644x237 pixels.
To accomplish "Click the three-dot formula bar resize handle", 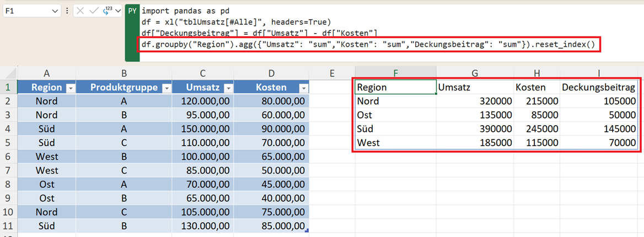I will pyautogui.click(x=67, y=11).
